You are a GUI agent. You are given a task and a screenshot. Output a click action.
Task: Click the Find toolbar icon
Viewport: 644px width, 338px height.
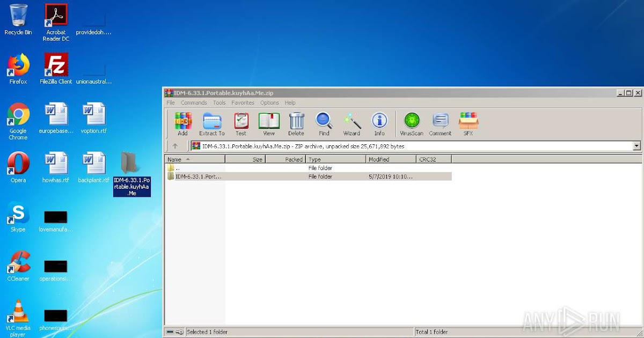(324, 124)
